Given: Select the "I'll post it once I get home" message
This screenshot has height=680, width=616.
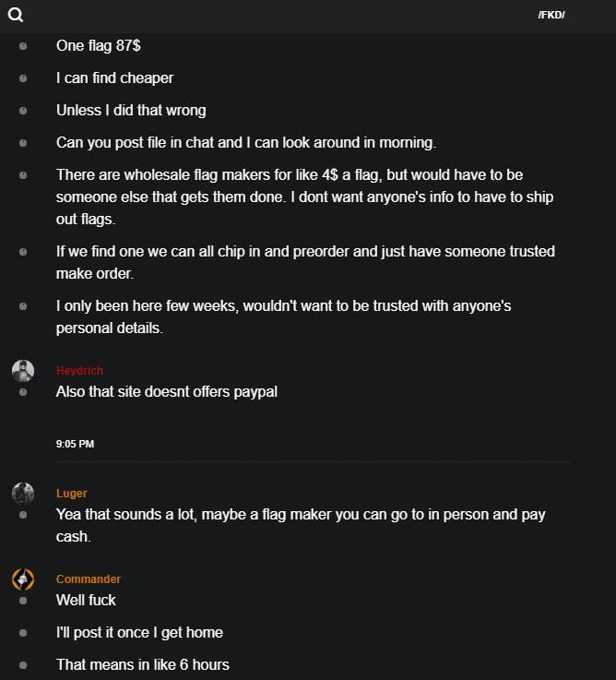Looking at the screenshot, I should (139, 632).
